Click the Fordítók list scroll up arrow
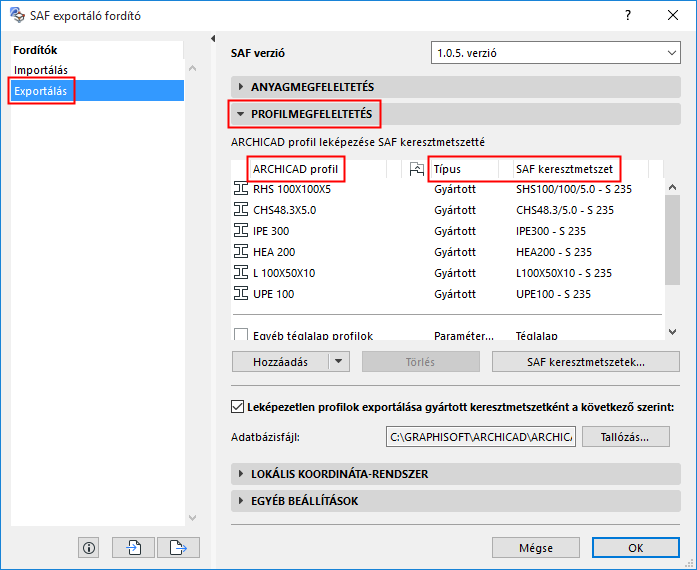 click(192, 68)
